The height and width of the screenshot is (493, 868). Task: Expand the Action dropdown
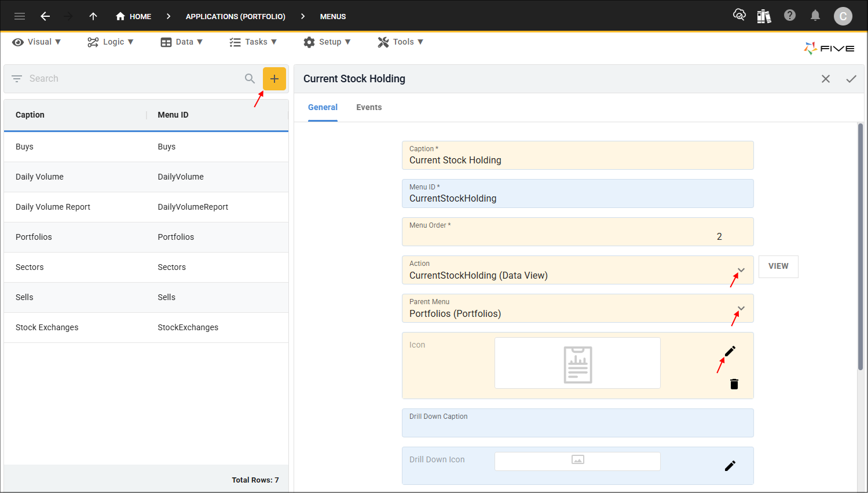tap(741, 270)
